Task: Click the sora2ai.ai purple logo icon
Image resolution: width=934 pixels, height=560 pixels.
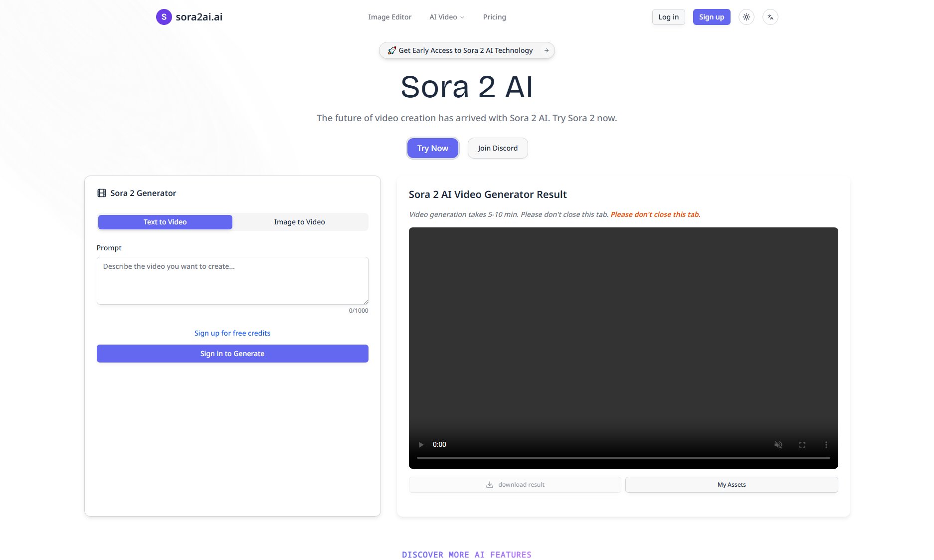Action: pyautogui.click(x=164, y=17)
